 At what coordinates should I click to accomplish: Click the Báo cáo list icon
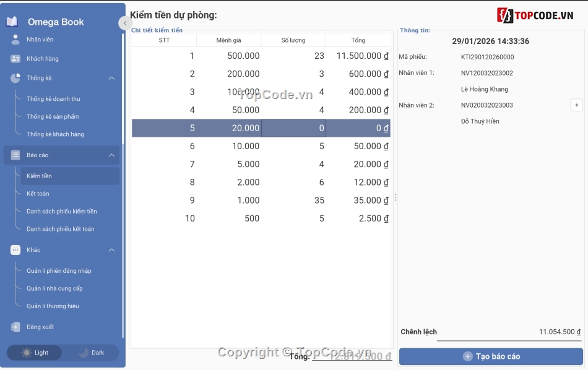(x=15, y=155)
